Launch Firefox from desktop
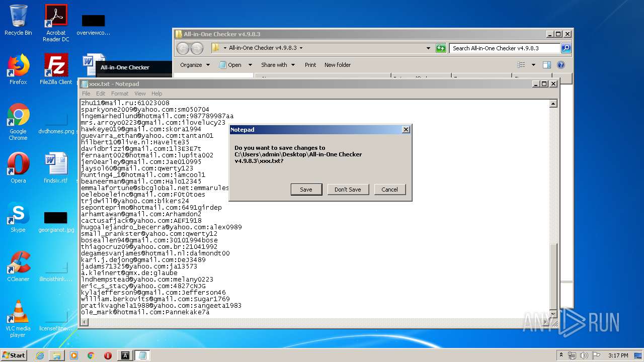The height and width of the screenshot is (362, 644). tap(18, 69)
